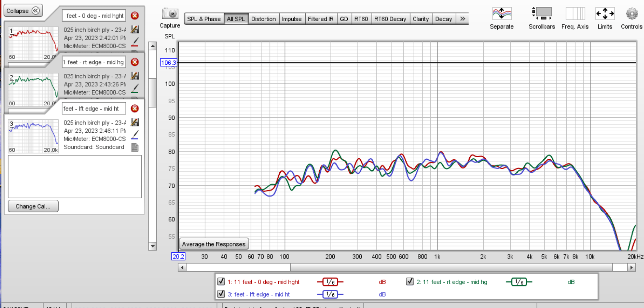Screen dimensions: 644x308
Task: Open the GD tab
Action: 344,19
